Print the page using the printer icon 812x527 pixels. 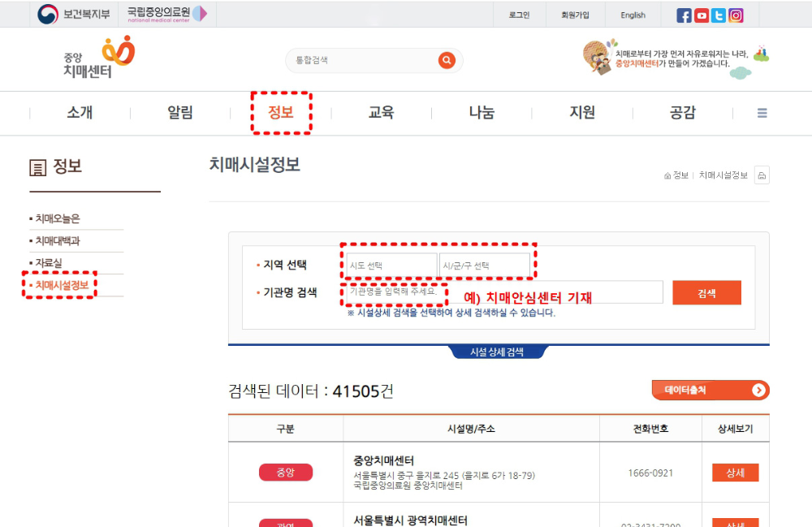(x=760, y=175)
